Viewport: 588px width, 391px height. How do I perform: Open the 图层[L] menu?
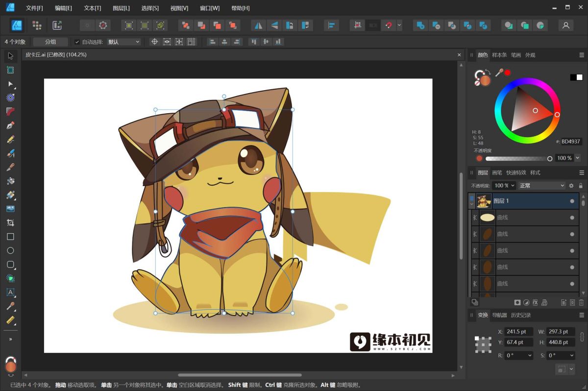pos(121,8)
